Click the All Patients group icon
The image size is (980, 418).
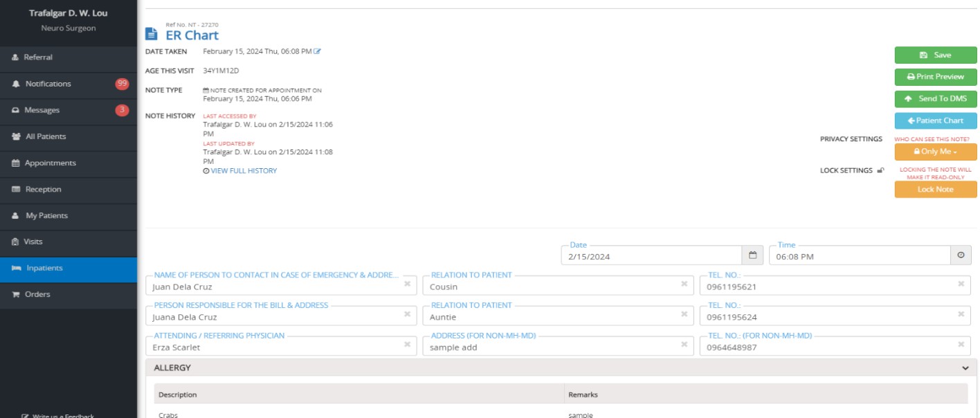click(x=15, y=136)
